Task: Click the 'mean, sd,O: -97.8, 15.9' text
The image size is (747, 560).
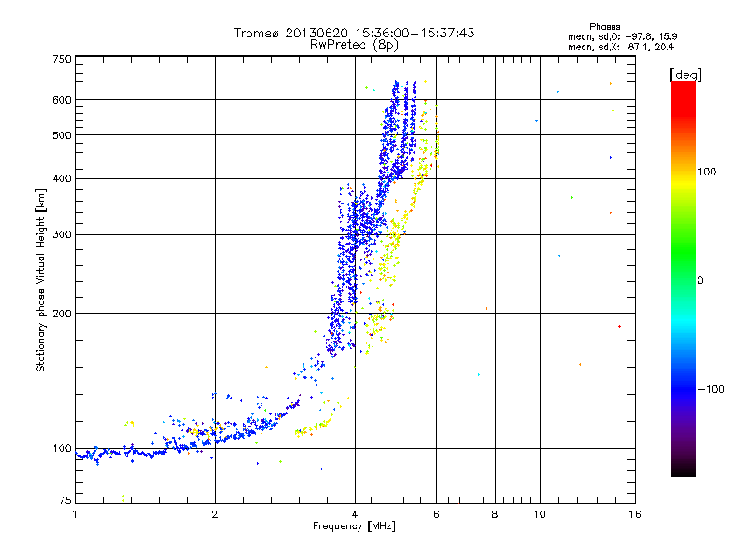Action: tap(622, 36)
